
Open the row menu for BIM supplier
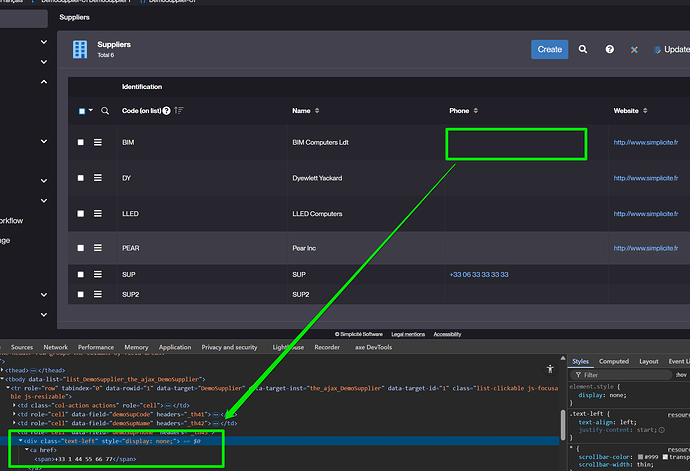(x=99, y=143)
